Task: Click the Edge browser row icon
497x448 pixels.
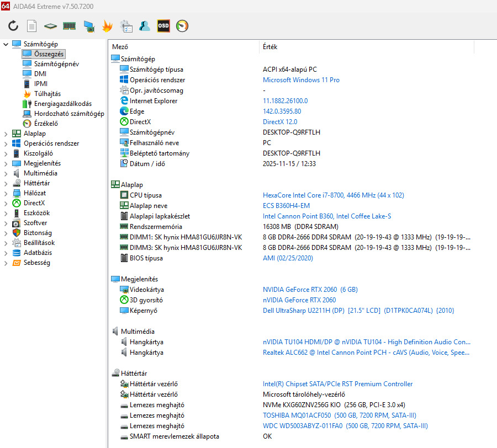Action: point(124,111)
